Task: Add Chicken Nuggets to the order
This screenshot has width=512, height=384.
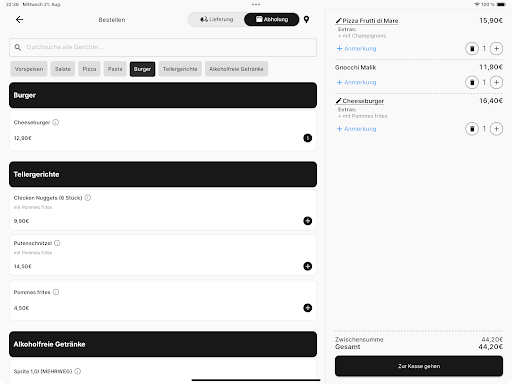Action: coord(308,221)
